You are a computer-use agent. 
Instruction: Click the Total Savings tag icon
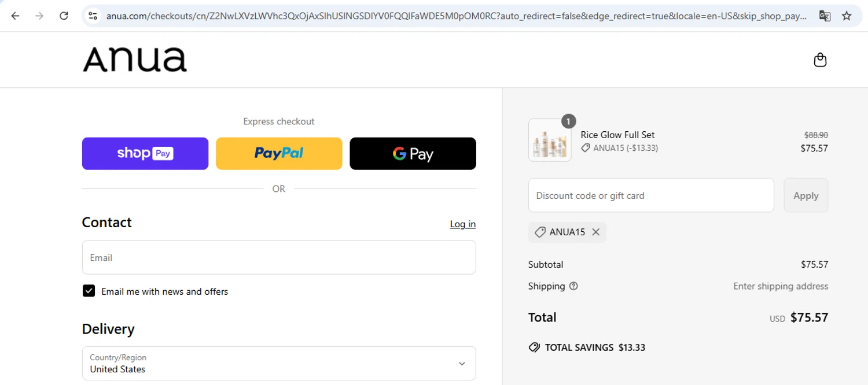point(534,347)
